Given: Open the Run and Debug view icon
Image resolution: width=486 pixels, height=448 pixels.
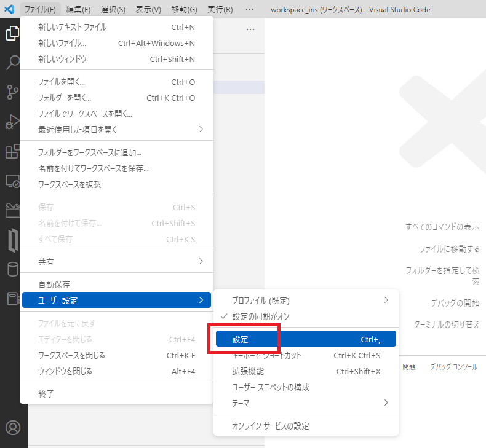Looking at the screenshot, I should 12,122.
